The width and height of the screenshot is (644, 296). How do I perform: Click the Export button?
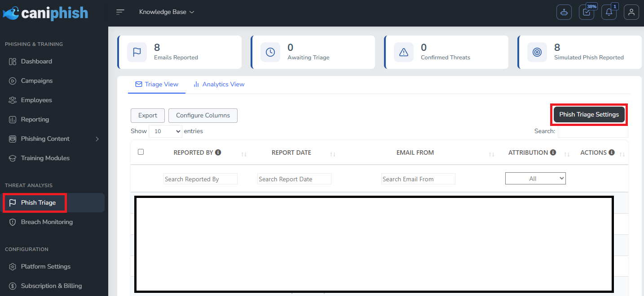pyautogui.click(x=148, y=116)
